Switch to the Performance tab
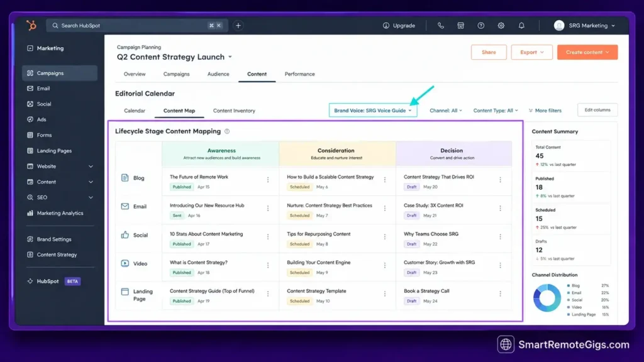This screenshot has width=644, height=362. point(300,74)
